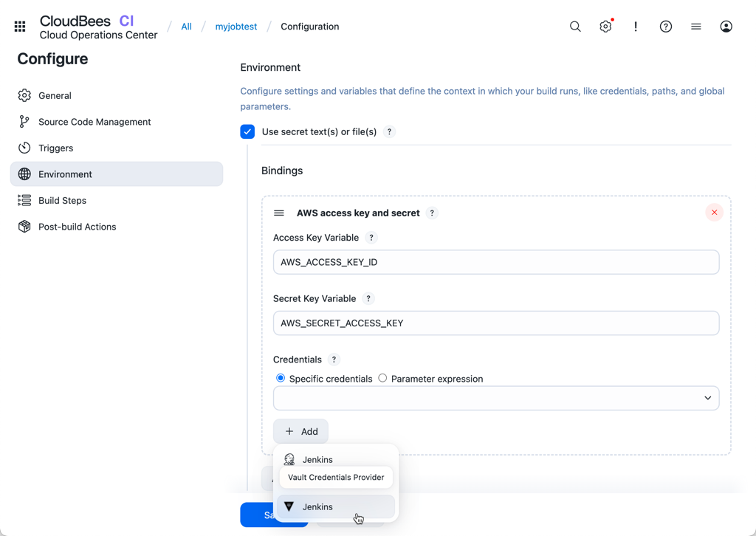Click the Source Code Management branch icon
Screen dimensions: 756x536
[24, 122]
